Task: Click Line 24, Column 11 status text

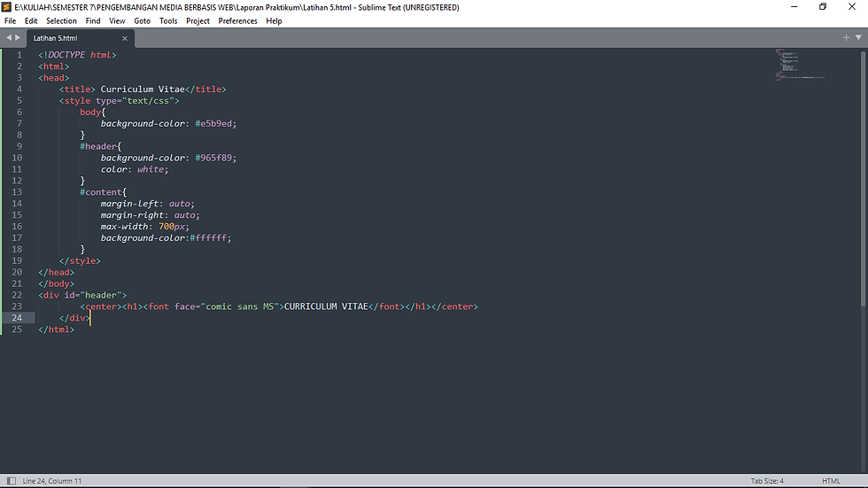Action: (52, 481)
